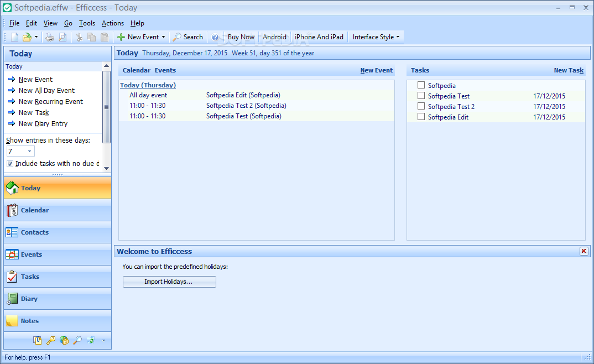Expand the navigation footer configure arrow

coord(103,341)
